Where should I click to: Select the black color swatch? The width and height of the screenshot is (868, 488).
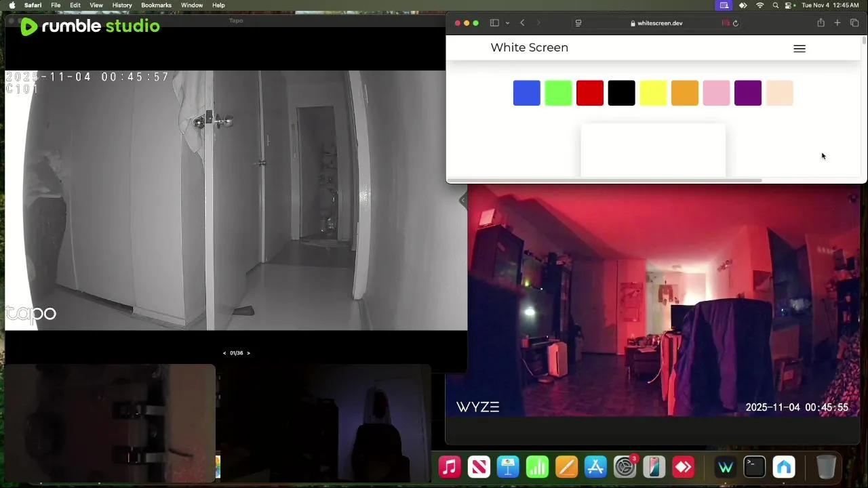622,93
